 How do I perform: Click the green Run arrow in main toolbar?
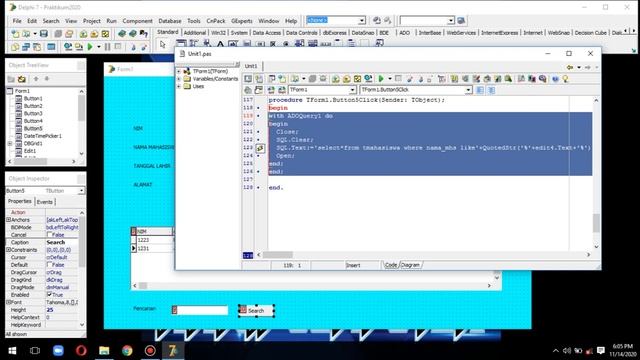click(x=90, y=47)
